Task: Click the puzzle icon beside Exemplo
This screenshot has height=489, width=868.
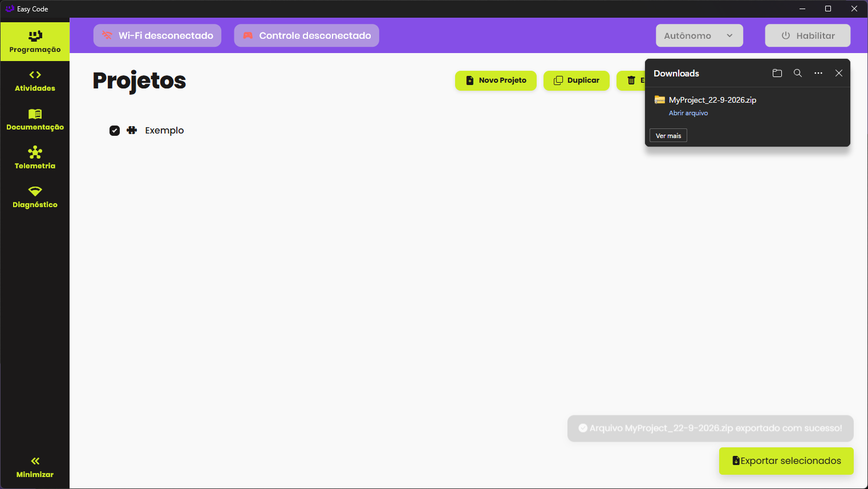Action: [132, 130]
